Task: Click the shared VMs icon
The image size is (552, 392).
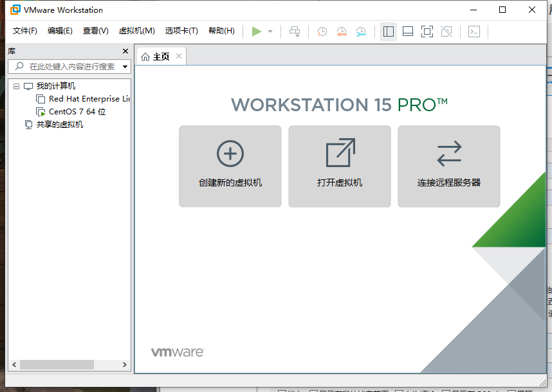Action: 28,125
